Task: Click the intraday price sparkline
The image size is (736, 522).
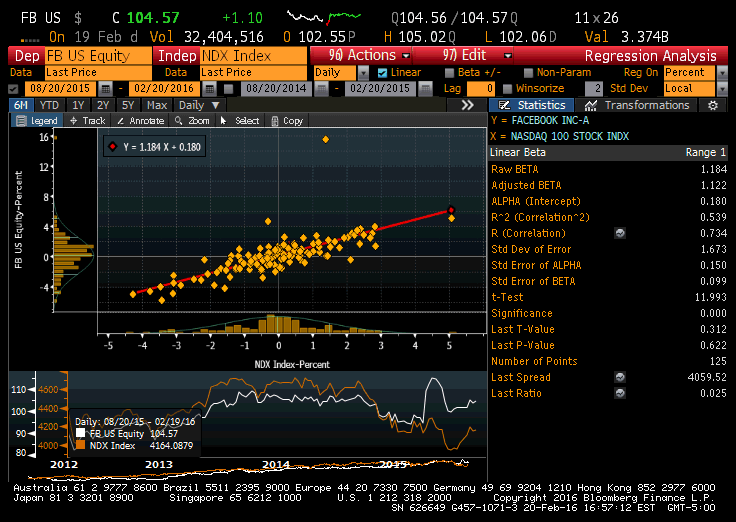Action: pos(324,17)
